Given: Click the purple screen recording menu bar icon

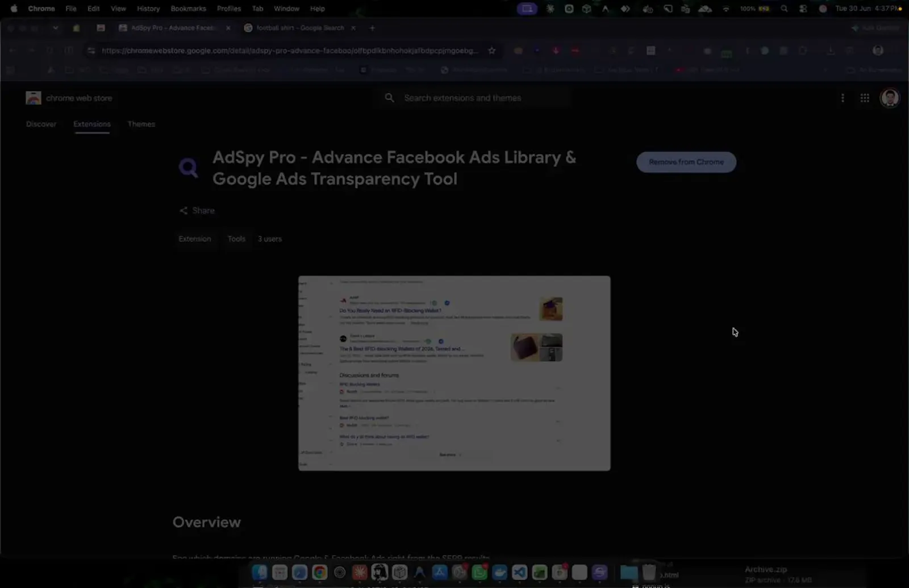Looking at the screenshot, I should pos(527,9).
